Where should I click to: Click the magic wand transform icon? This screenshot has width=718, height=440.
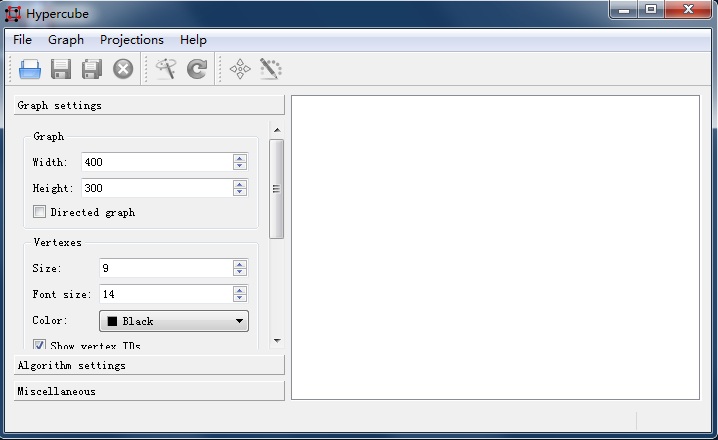tap(166, 69)
